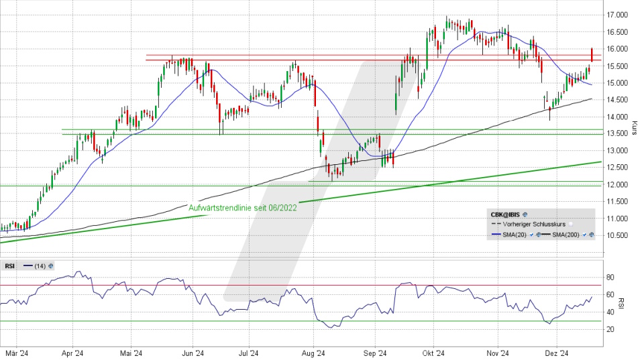Click the RSI axis title on the right
This screenshot has width=644, height=362.
click(621, 303)
